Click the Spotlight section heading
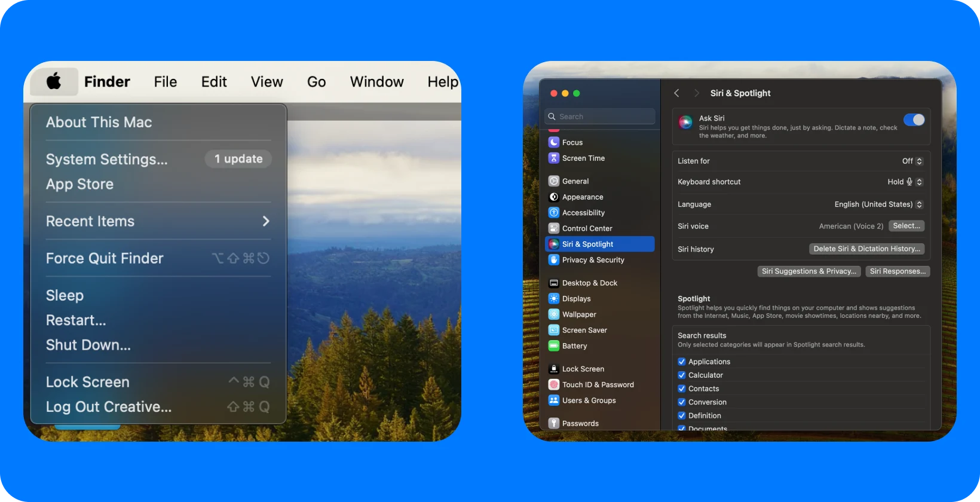Viewport: 980px width, 502px height. tap(694, 299)
